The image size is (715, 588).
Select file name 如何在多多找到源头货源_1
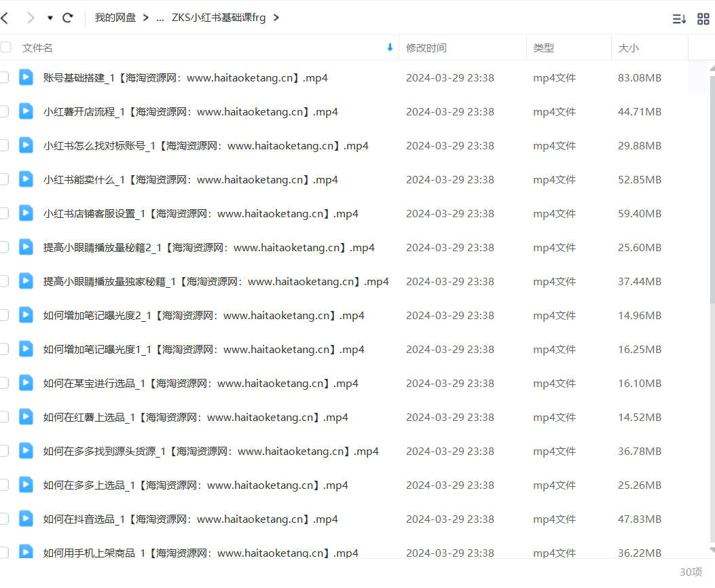(210, 452)
